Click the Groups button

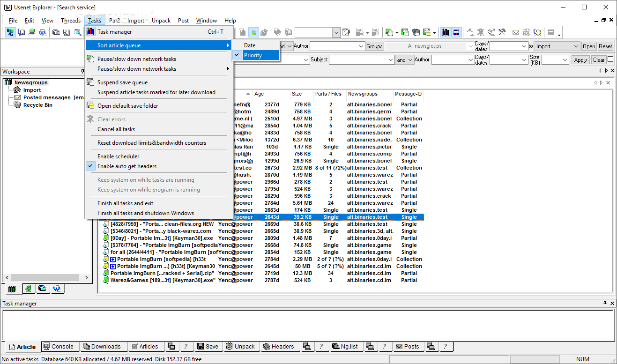click(375, 46)
